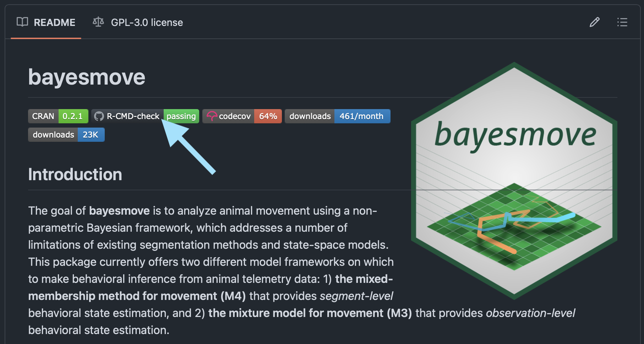
Task: Click the italic segment-level text
Action: (356, 296)
